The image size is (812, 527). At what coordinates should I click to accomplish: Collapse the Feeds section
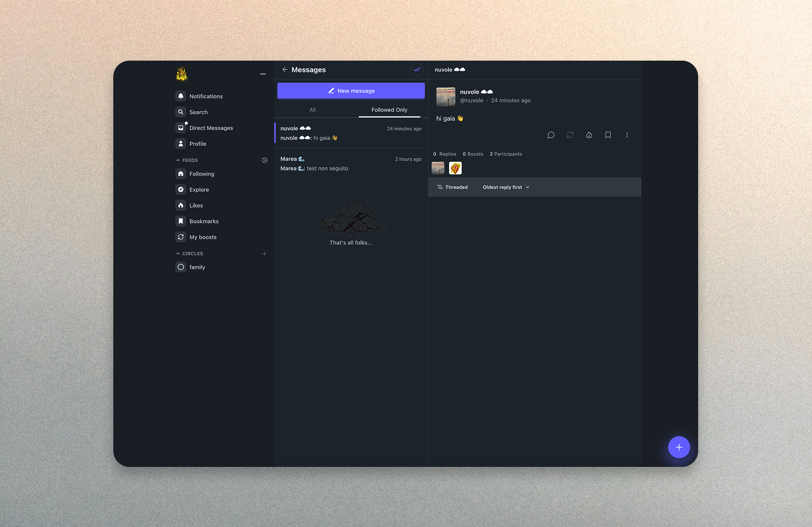coord(178,160)
